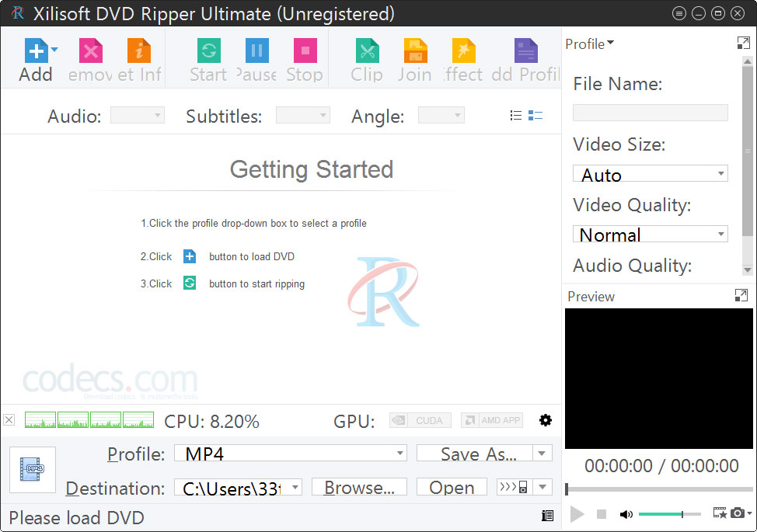Open the device transfer dropdown arrow
757x532 pixels.
(x=542, y=487)
